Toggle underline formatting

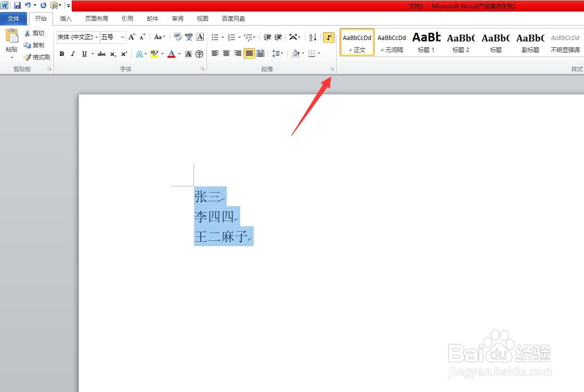[84, 54]
